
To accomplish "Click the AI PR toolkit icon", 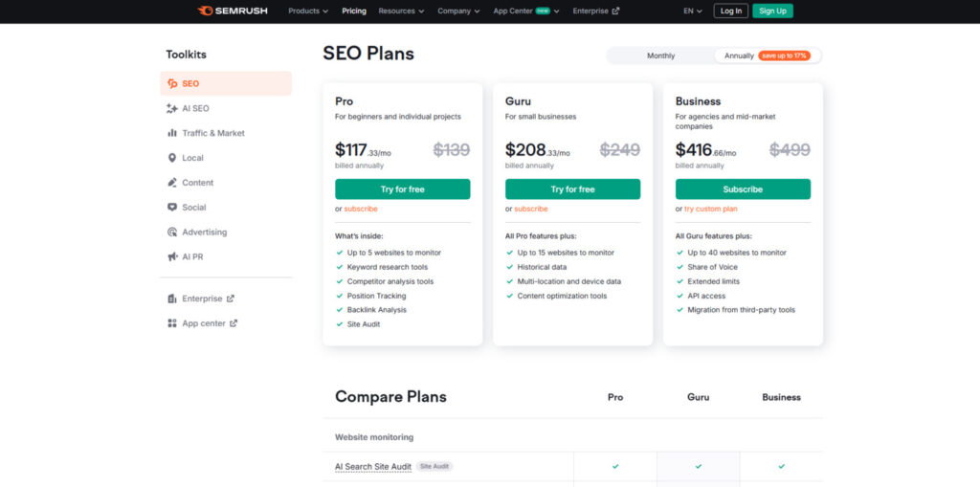I will [x=172, y=257].
